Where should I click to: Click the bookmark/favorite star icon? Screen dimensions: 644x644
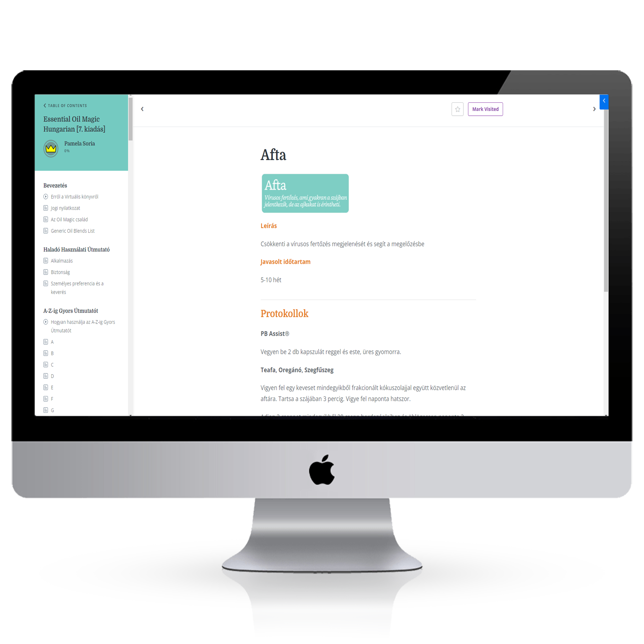(458, 109)
